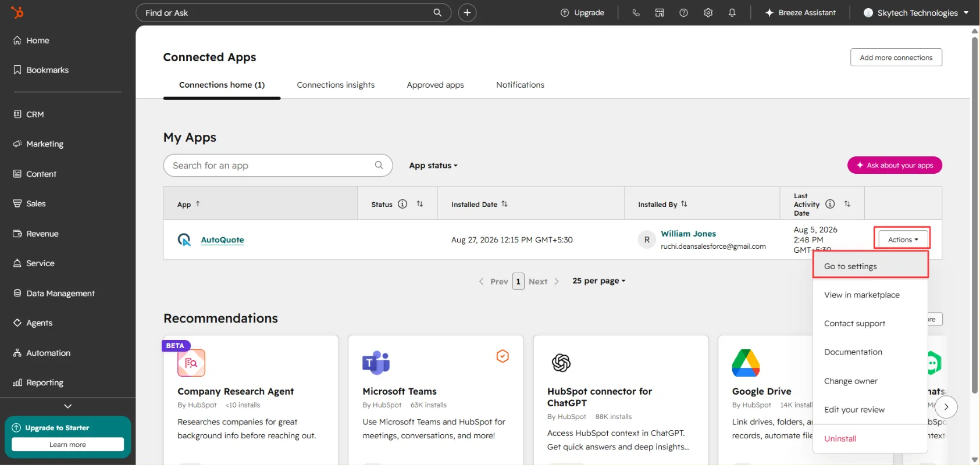This screenshot has height=465, width=980.
Task: Open the help question mark icon
Action: pyautogui.click(x=684, y=13)
